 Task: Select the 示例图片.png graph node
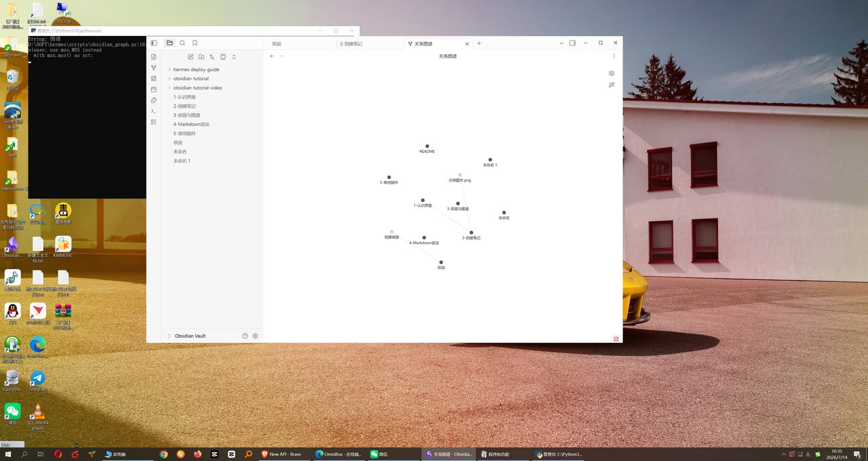pyautogui.click(x=460, y=175)
